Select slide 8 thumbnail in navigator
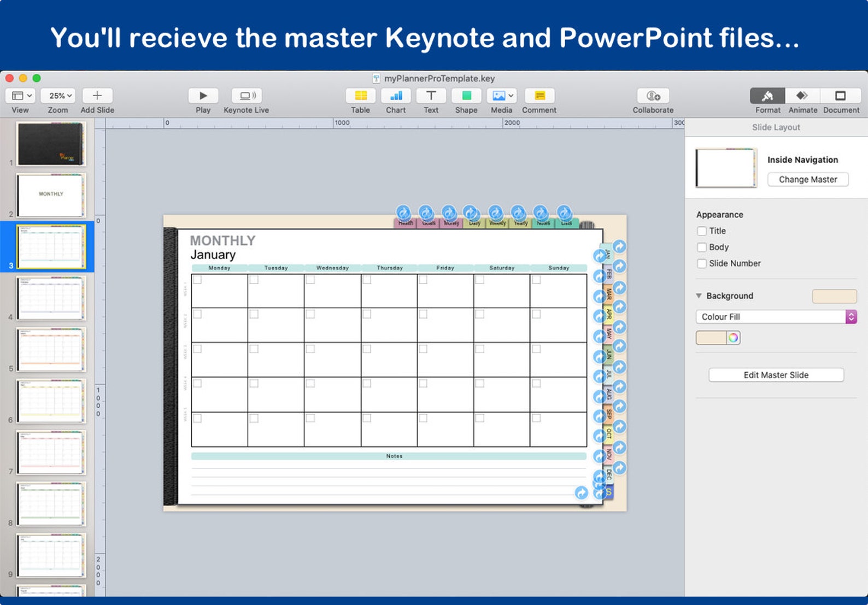The image size is (868, 605). coord(51,504)
